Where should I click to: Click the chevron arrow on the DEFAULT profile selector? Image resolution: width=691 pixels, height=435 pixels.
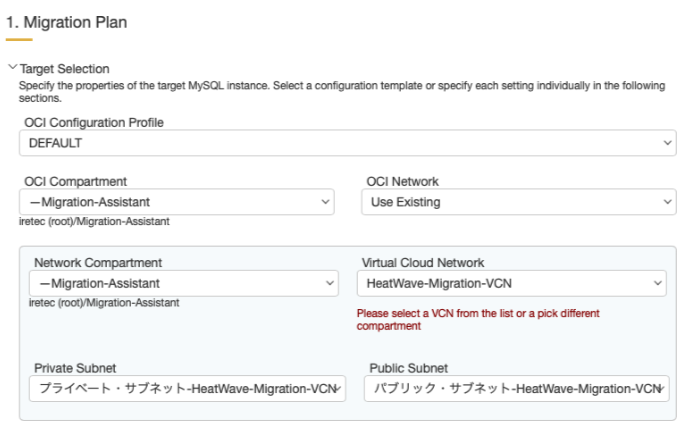[x=668, y=143]
